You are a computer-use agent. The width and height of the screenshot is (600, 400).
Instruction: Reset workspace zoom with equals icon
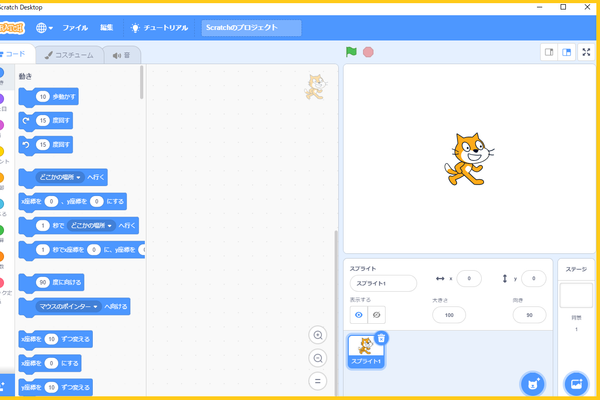click(318, 381)
